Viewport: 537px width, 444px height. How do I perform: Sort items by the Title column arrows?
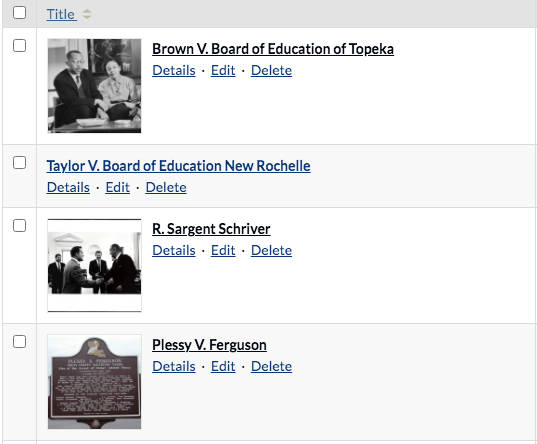click(x=87, y=14)
